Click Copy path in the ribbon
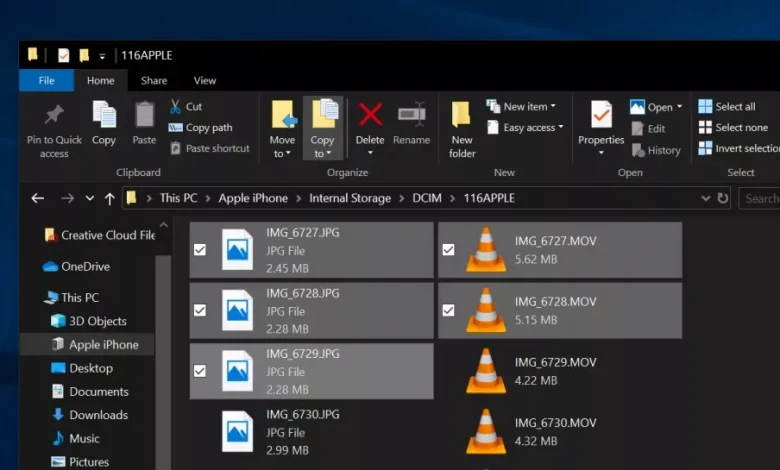The image size is (780, 470). [x=201, y=128]
